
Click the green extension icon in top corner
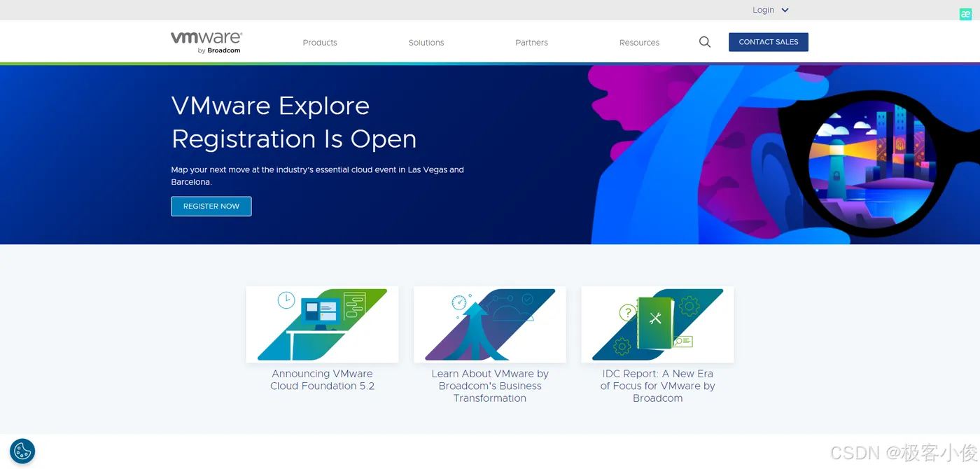(965, 14)
